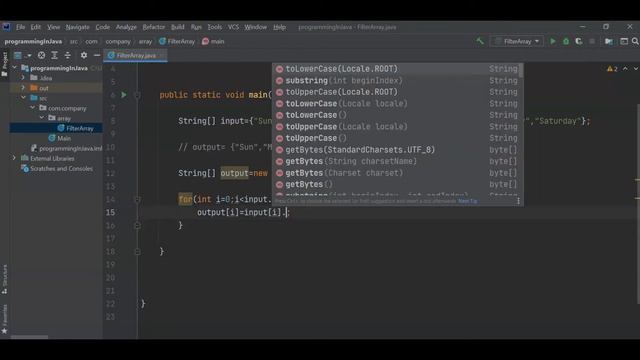Open the Refactor menu
640x360 pixels.
(153, 27)
